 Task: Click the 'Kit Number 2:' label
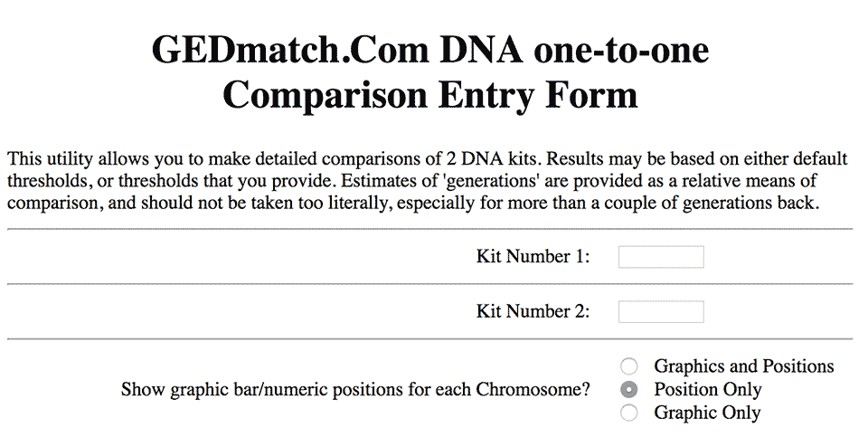(x=533, y=311)
